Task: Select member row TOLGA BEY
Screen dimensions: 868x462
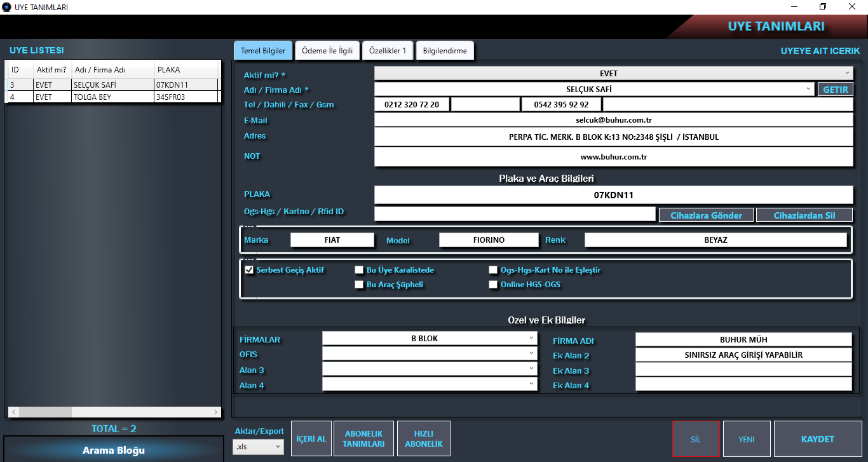Action: click(112, 97)
